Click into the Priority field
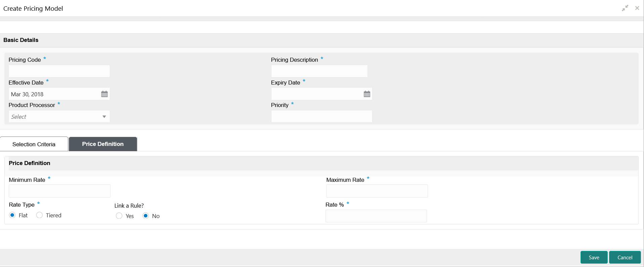The height and width of the screenshot is (267, 644). 321,117
